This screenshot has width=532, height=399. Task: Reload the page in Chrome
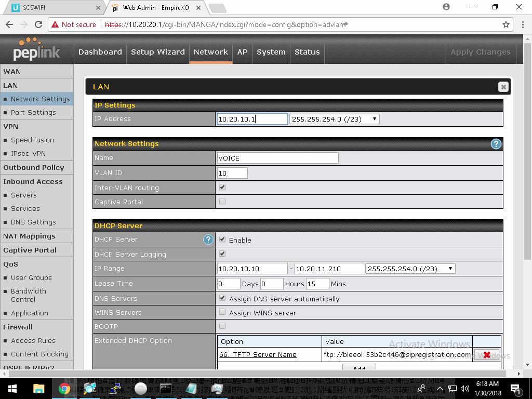tap(38, 24)
